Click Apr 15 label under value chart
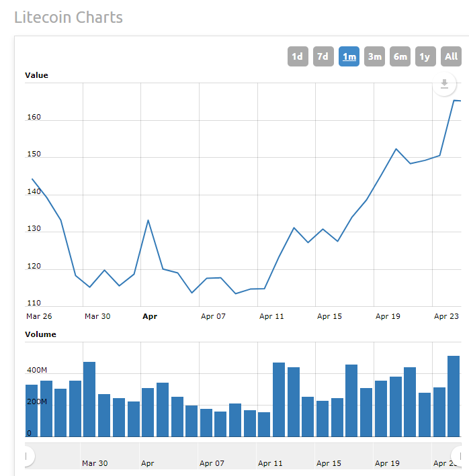 (x=329, y=316)
